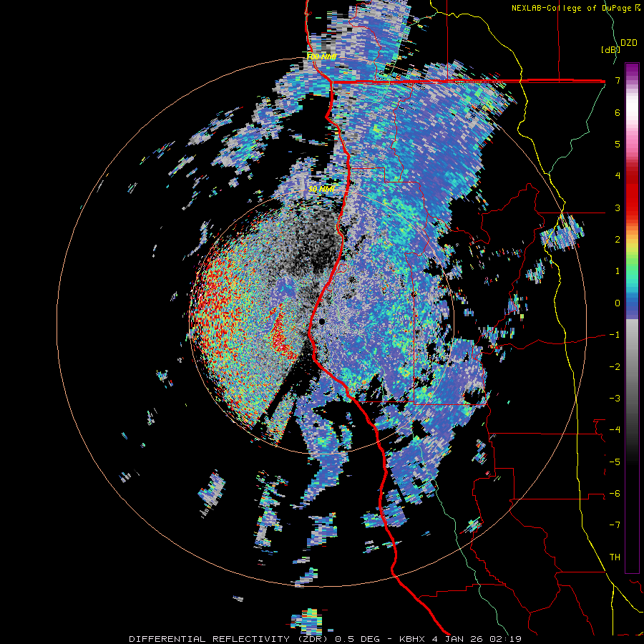
Task: Click the [dB] units label
Action: [x=610, y=49]
